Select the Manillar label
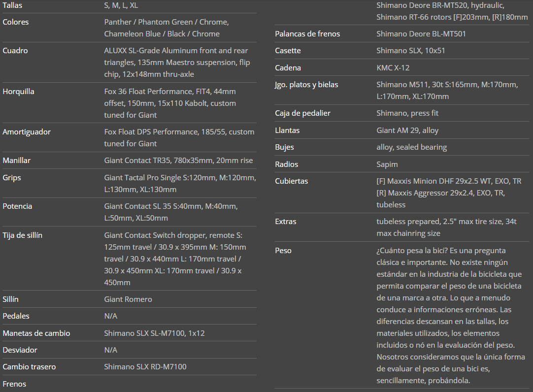 pos(17,161)
